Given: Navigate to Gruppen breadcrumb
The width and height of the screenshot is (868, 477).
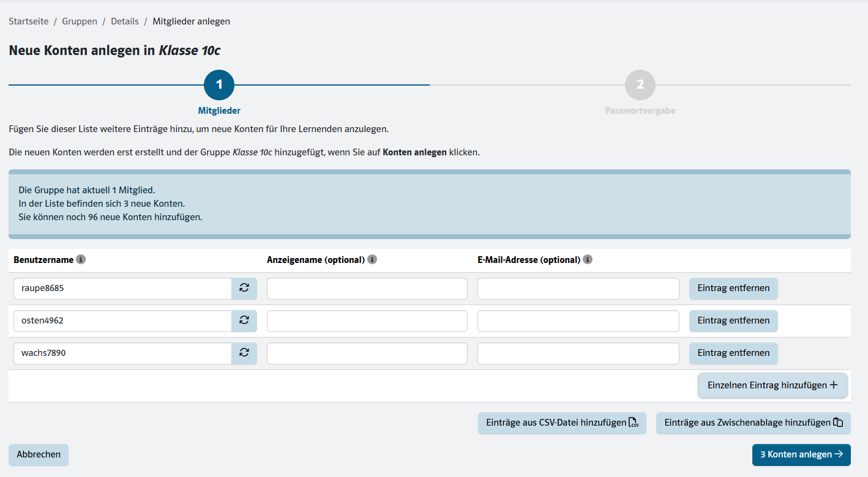Looking at the screenshot, I should tap(80, 21).
